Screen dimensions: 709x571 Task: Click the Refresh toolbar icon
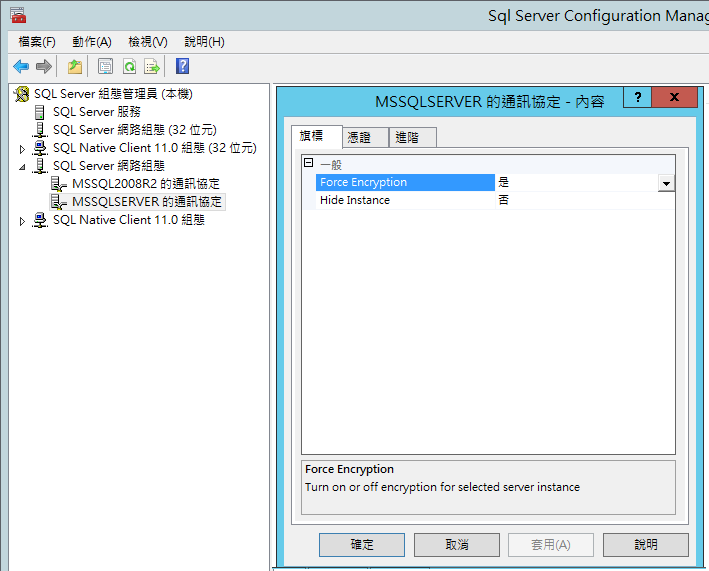[129, 67]
